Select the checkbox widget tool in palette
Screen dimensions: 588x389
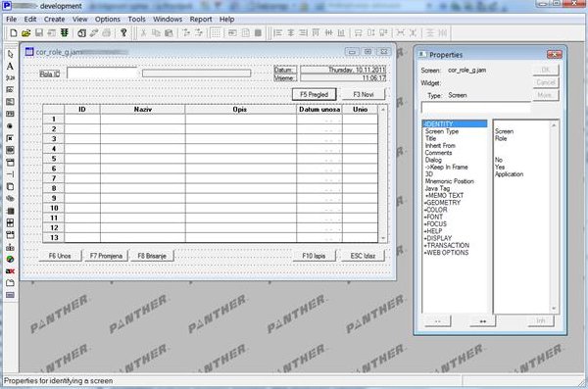point(10,138)
